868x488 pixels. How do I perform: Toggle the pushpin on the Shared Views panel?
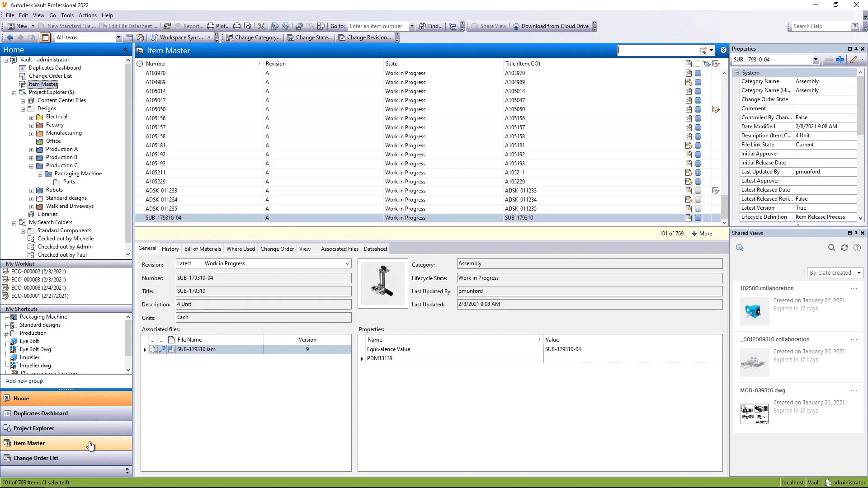(856, 233)
